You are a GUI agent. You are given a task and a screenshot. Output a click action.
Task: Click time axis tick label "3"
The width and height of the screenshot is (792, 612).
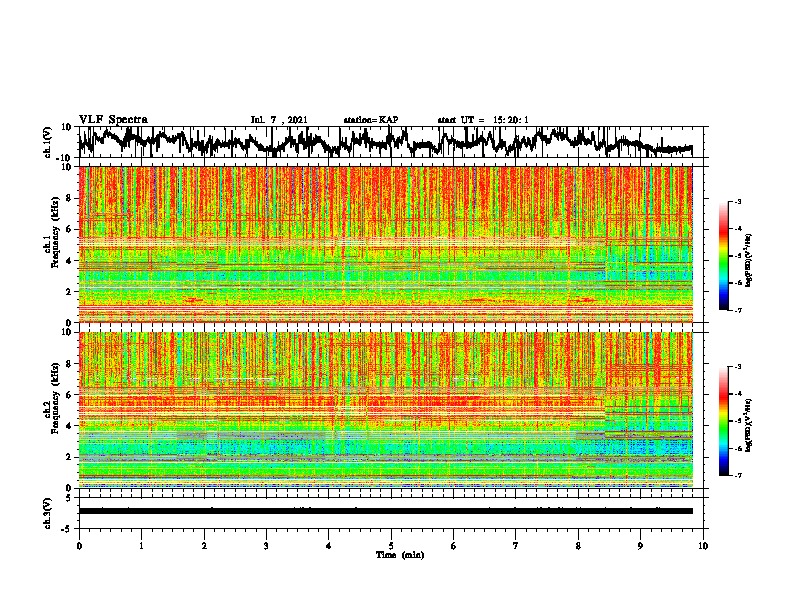coord(266,546)
